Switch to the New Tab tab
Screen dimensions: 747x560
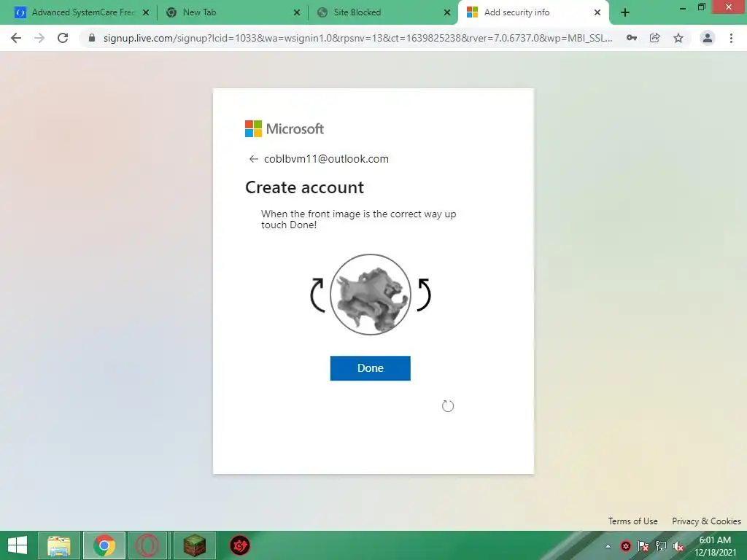(232, 12)
